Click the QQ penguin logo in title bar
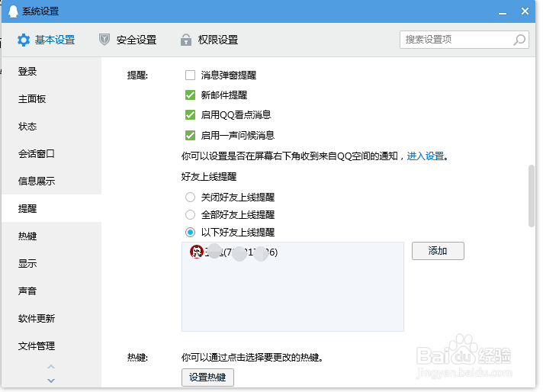 coord(13,11)
